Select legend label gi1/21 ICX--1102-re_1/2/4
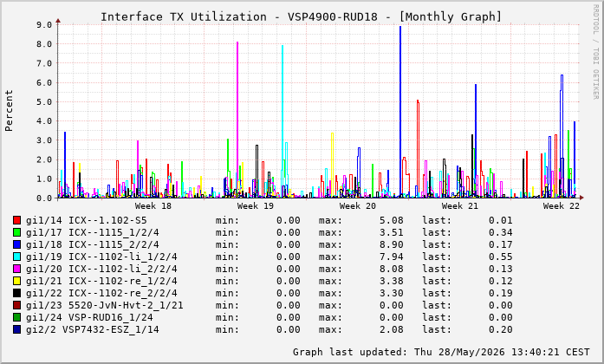The image size is (604, 364). [x=101, y=281]
